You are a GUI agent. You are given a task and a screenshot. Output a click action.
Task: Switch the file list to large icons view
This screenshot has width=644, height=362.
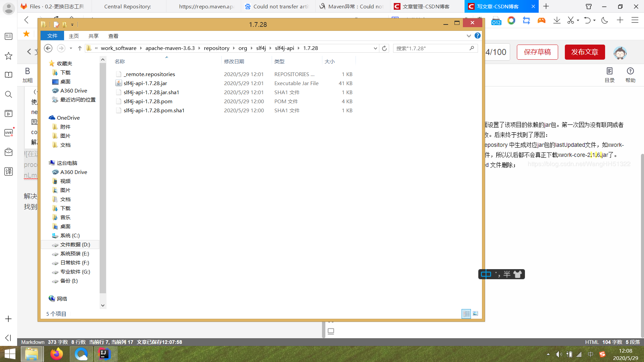pos(475,313)
